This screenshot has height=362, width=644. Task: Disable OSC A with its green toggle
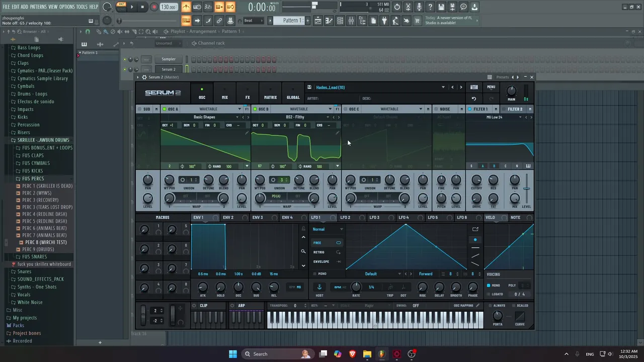pos(164,109)
